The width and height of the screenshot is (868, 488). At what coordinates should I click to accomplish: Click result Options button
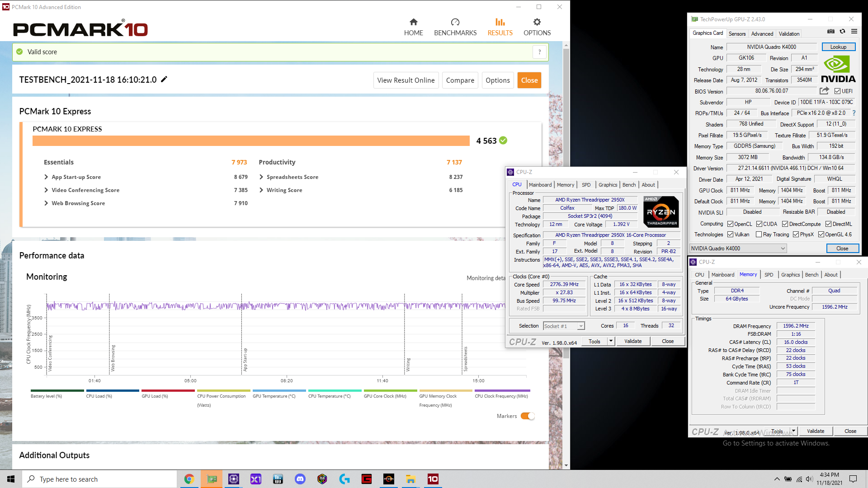pyautogui.click(x=497, y=80)
